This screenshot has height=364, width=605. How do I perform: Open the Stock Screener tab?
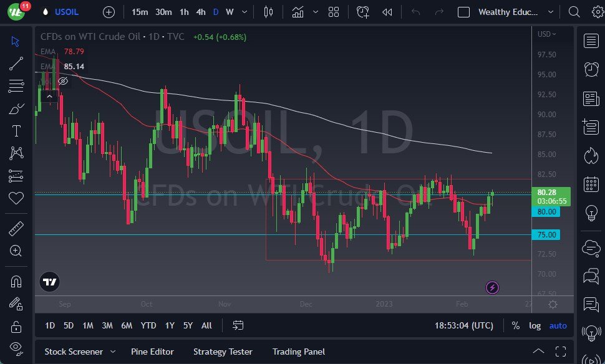pyautogui.click(x=74, y=352)
